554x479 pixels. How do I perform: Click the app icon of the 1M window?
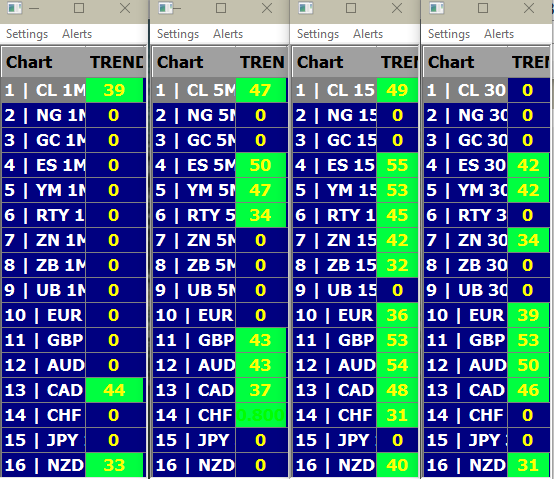click(15, 8)
